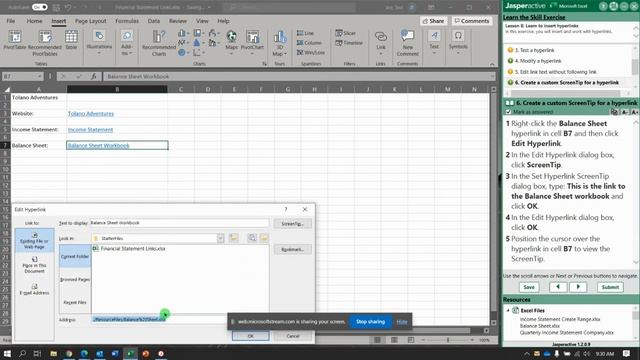
Task: Open the Comments pane button
Action: (x=472, y=21)
